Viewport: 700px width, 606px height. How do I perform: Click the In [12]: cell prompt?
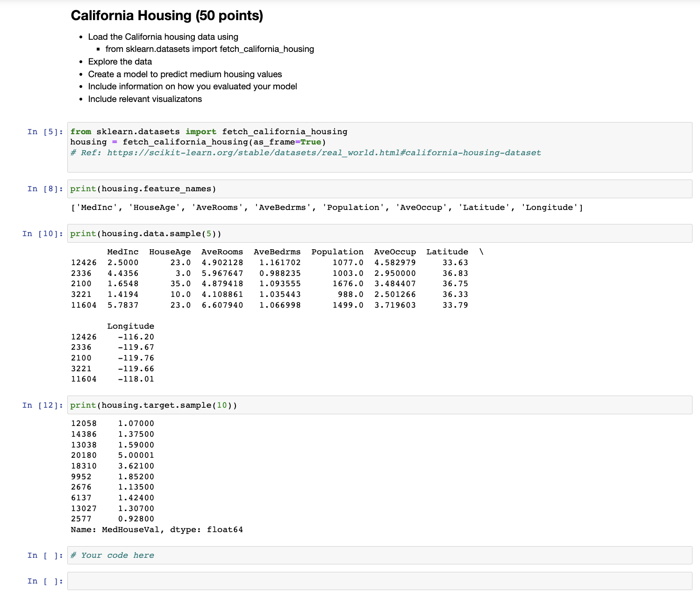tap(42, 405)
